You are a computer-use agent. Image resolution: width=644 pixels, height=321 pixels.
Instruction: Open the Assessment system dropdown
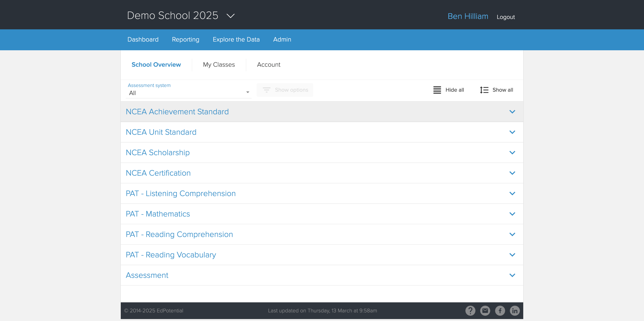pyautogui.click(x=188, y=93)
